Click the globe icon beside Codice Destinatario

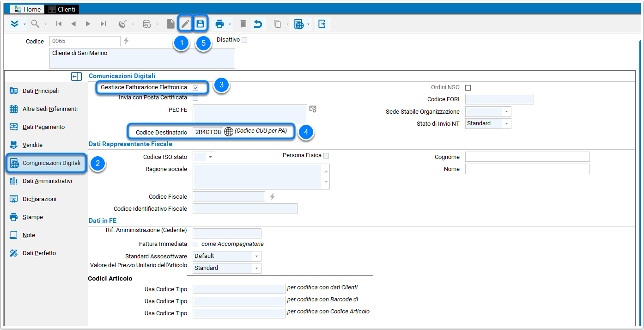click(x=229, y=132)
